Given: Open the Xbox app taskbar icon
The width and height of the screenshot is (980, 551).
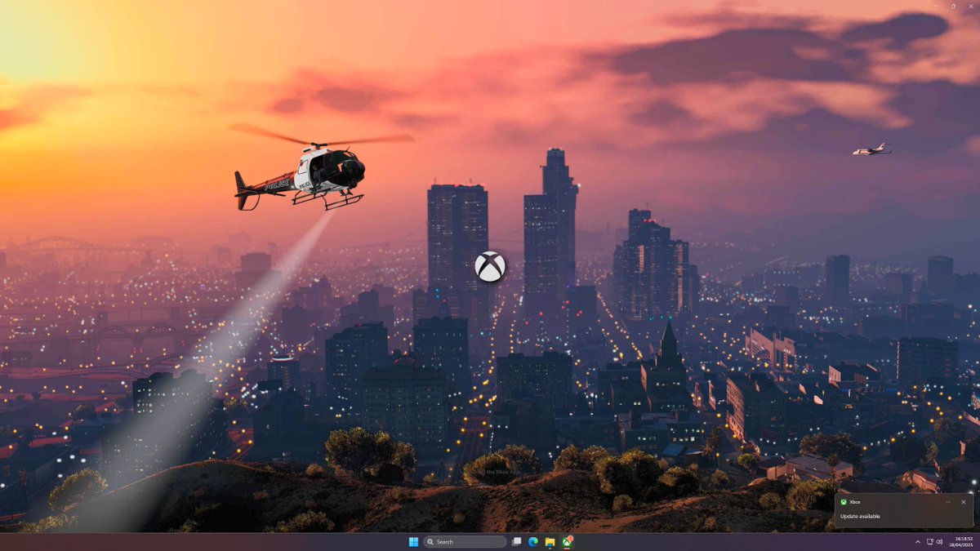Looking at the screenshot, I should [x=567, y=542].
